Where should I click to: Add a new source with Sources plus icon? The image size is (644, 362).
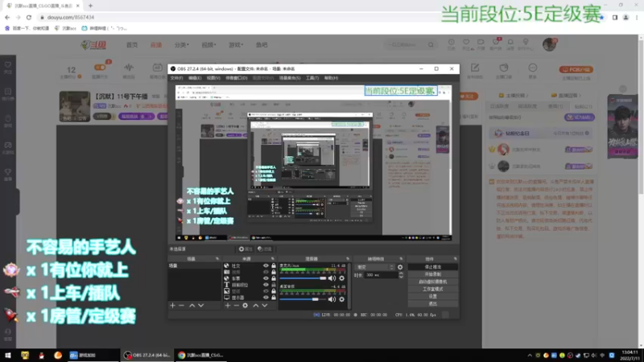tap(228, 306)
